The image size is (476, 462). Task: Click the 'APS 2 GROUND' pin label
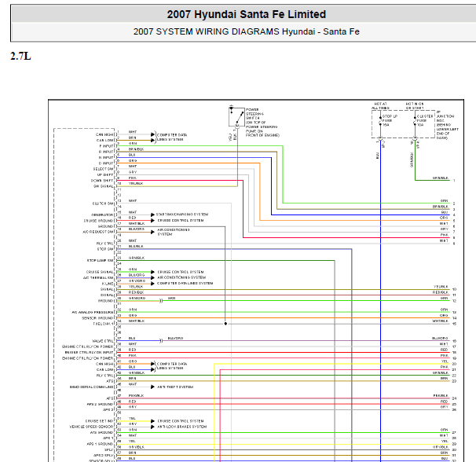(101, 405)
